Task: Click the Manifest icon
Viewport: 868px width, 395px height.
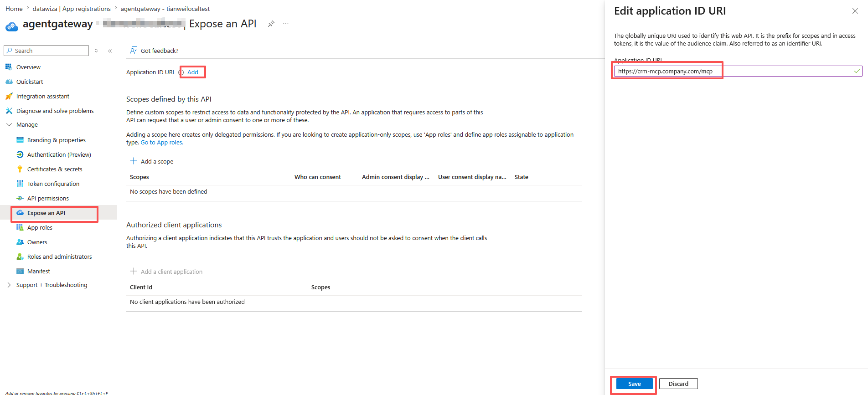Action: [x=20, y=271]
